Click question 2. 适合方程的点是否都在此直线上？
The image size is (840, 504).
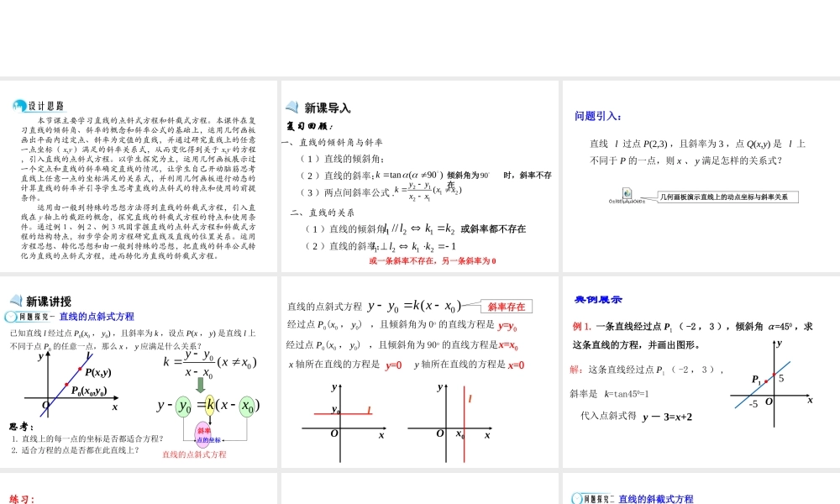(75, 450)
